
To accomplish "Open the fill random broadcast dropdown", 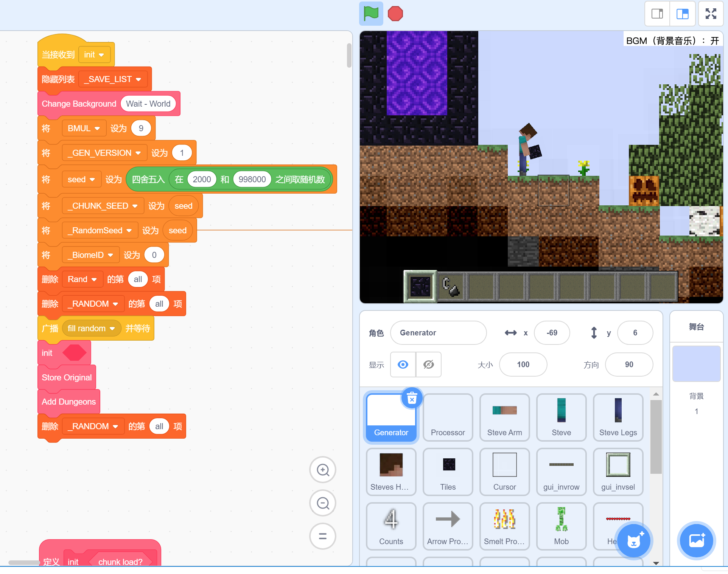I will click(91, 329).
